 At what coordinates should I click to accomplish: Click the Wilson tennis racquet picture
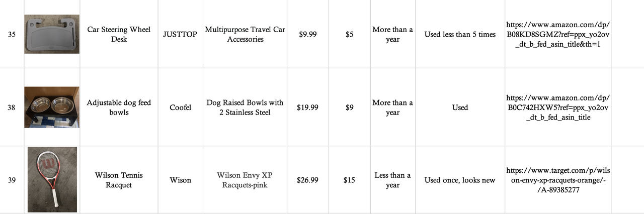click(x=52, y=179)
